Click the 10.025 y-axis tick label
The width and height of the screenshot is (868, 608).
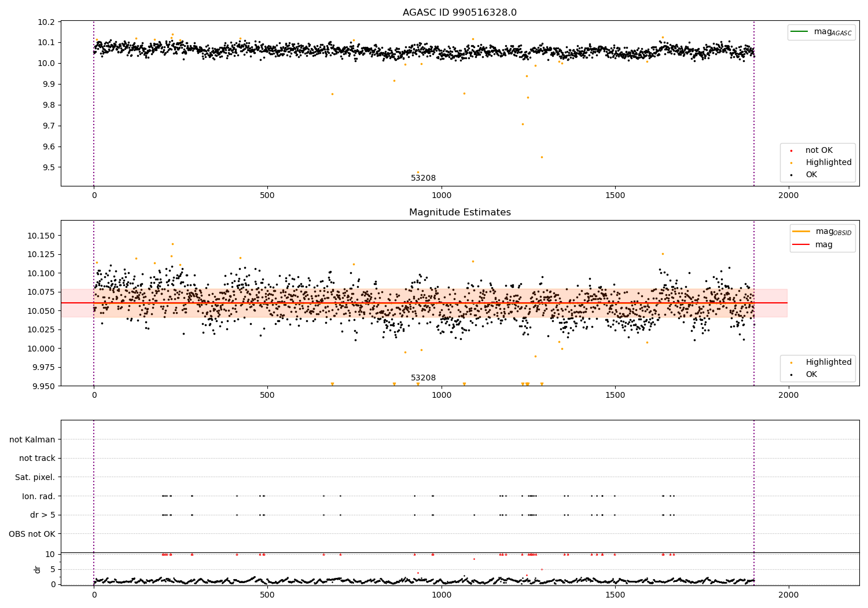coord(42,330)
